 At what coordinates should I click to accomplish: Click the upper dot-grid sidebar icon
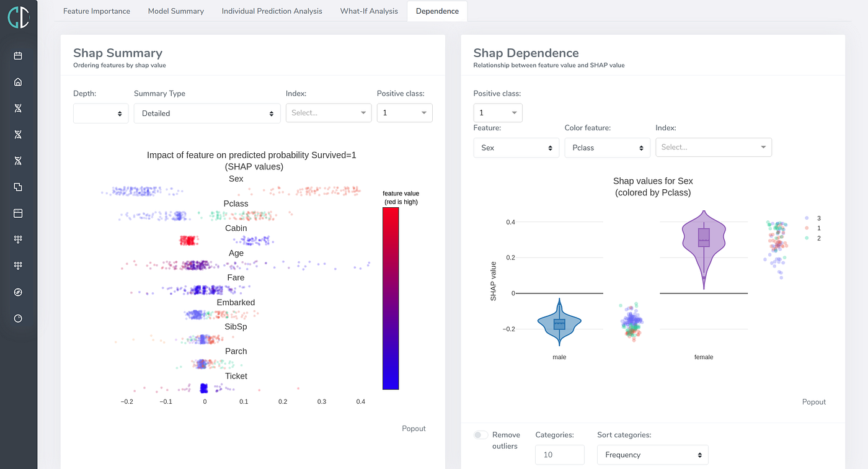(x=18, y=239)
